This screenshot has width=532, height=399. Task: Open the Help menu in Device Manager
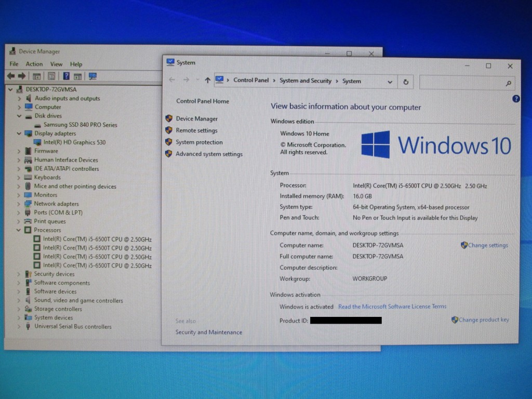pyautogui.click(x=76, y=64)
